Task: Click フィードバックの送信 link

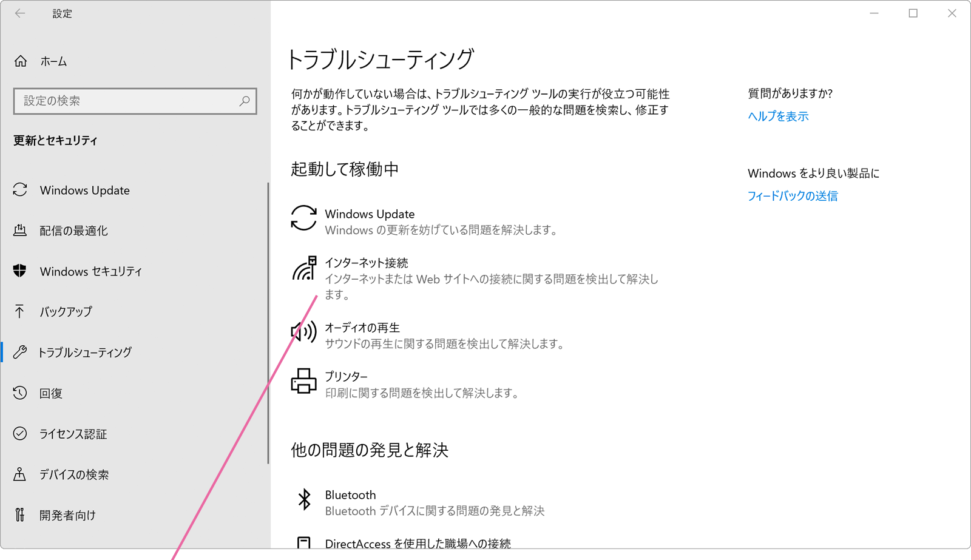Action: pos(793,195)
